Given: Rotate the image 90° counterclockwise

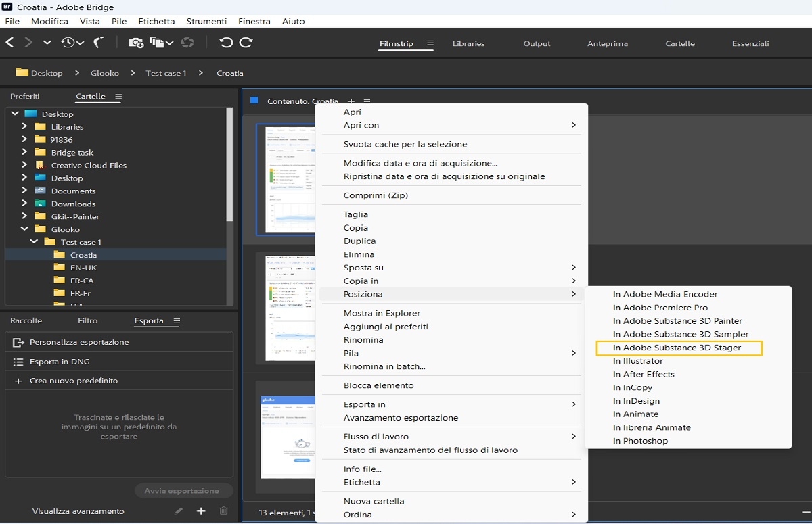Looking at the screenshot, I should click(x=226, y=43).
